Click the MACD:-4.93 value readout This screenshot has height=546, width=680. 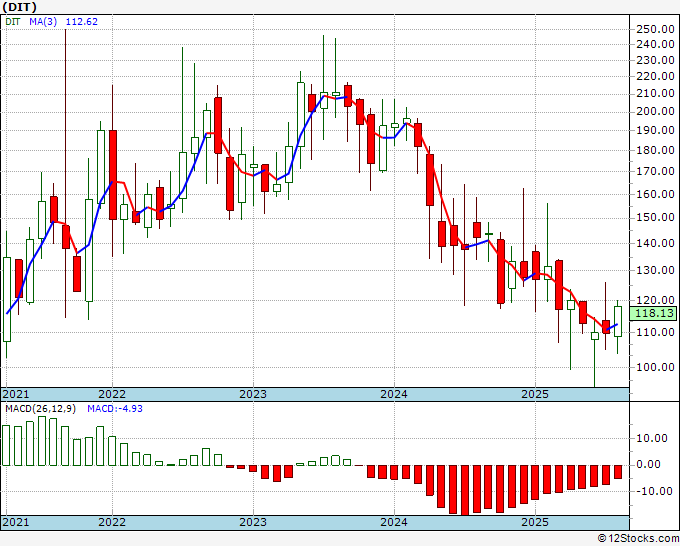click(x=114, y=409)
